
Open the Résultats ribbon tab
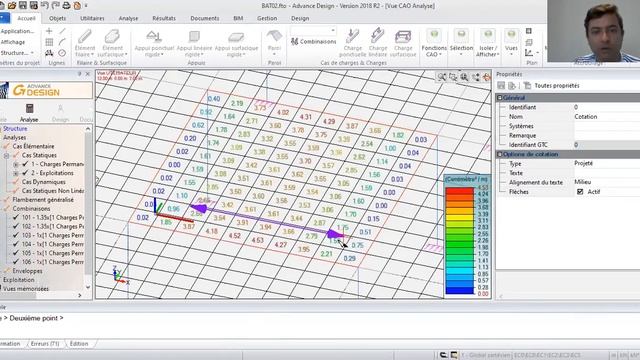(164, 18)
